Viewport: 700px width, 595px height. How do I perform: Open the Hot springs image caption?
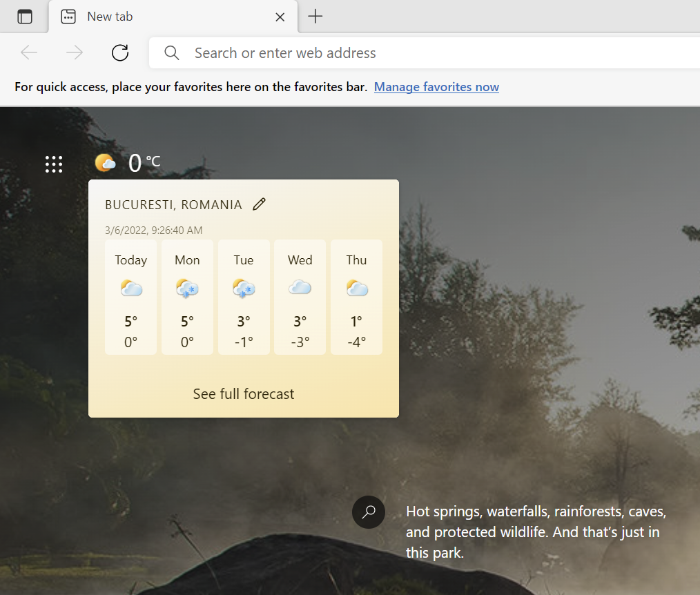tap(536, 532)
